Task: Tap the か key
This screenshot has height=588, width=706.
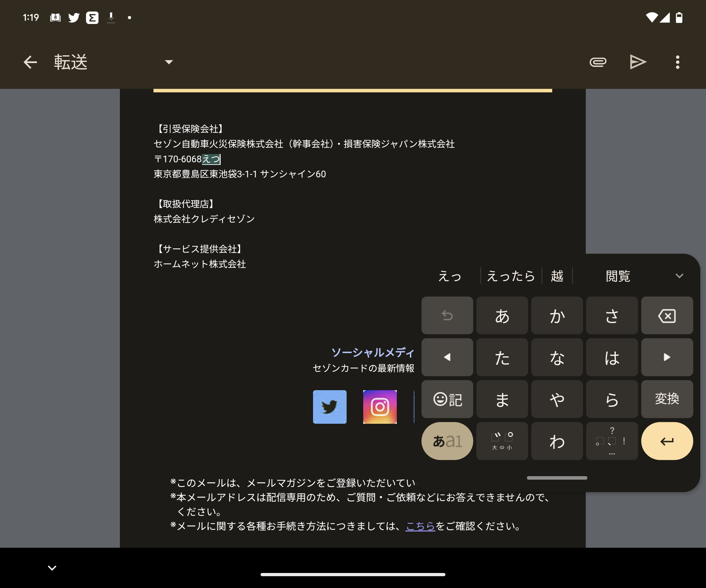Action: [557, 315]
